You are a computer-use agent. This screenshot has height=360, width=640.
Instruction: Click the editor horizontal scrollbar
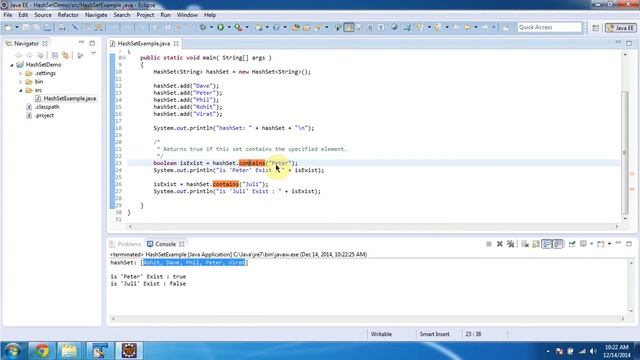tap(373, 227)
